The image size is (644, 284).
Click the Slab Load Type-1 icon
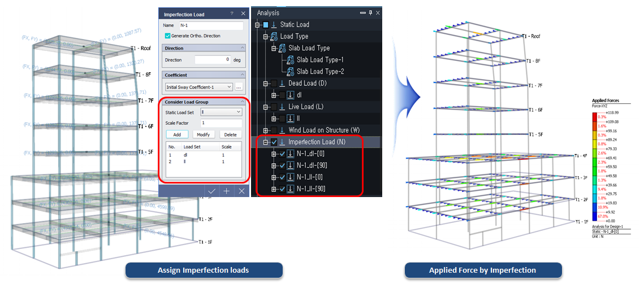coord(291,60)
